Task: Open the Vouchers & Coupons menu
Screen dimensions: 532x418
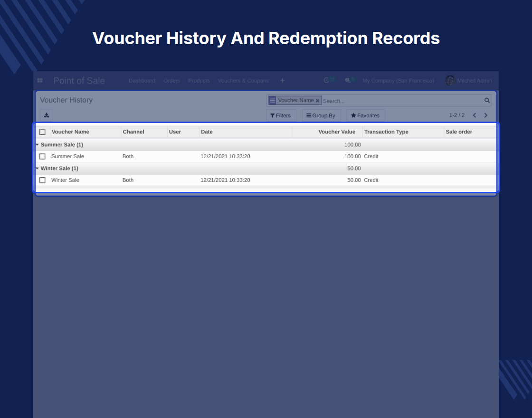Action: tap(243, 81)
